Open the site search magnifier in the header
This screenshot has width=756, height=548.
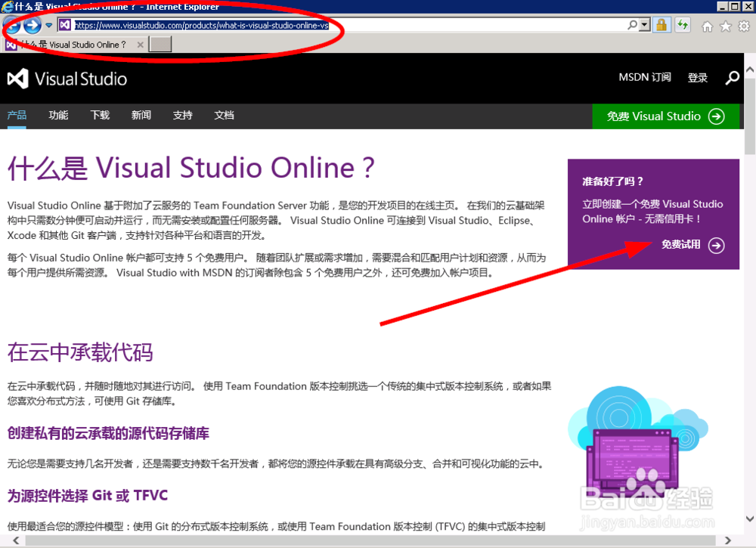732,78
